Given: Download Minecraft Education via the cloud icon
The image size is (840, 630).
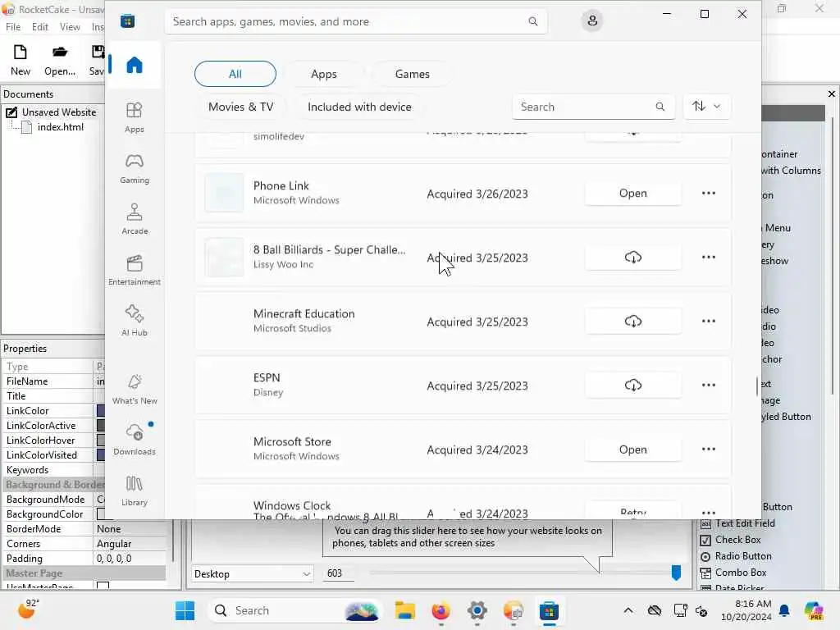Looking at the screenshot, I should (x=633, y=322).
